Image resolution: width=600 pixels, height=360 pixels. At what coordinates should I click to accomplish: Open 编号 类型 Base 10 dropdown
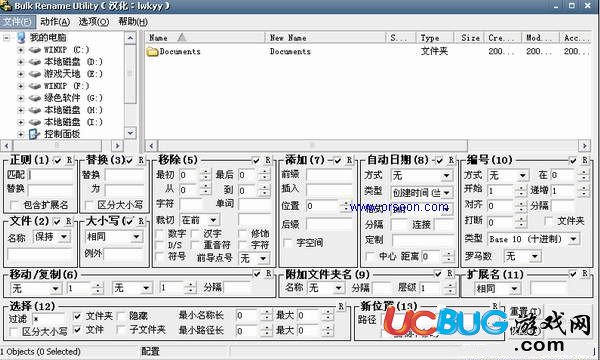click(x=573, y=239)
